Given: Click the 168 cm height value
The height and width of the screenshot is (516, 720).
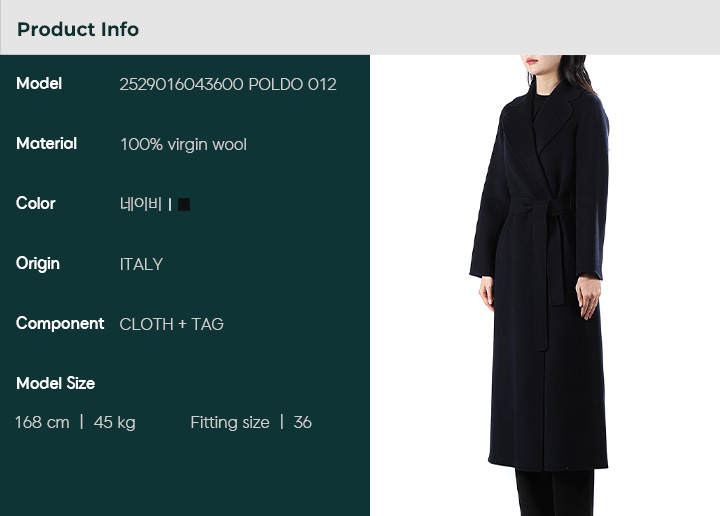Looking at the screenshot, I should (42, 422).
